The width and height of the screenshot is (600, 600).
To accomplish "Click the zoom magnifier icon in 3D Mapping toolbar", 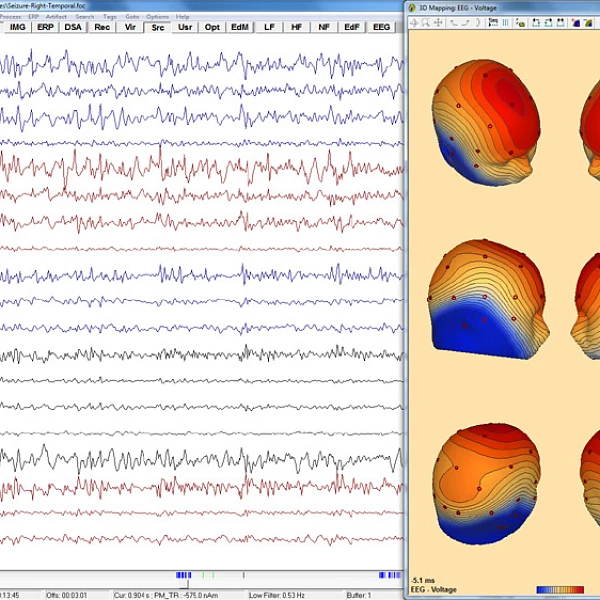I will pos(426,23).
